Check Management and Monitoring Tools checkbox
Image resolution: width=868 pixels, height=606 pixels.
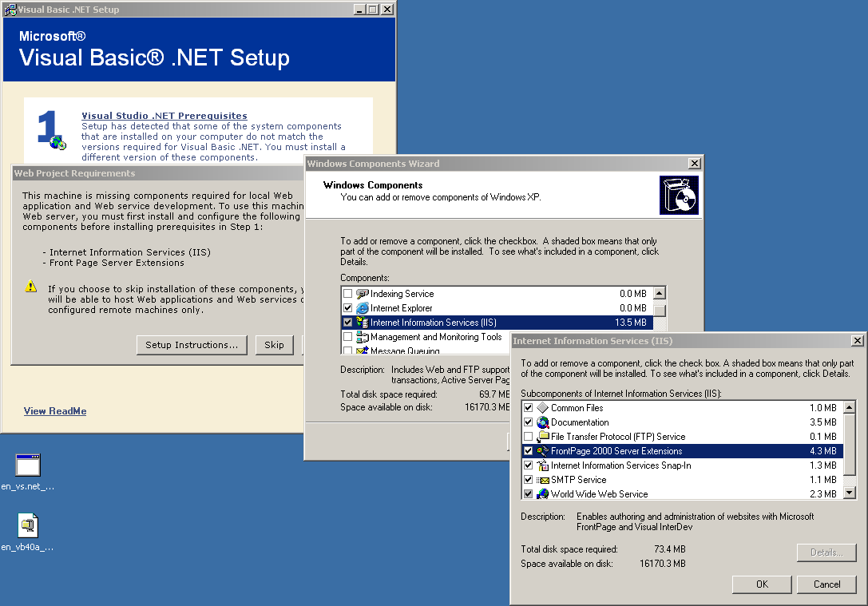tap(347, 337)
